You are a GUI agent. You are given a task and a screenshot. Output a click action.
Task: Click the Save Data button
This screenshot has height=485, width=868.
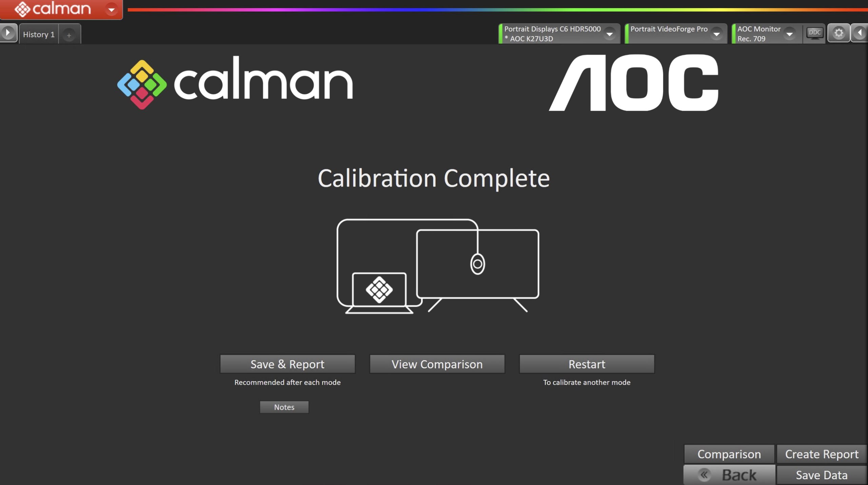coord(822,475)
